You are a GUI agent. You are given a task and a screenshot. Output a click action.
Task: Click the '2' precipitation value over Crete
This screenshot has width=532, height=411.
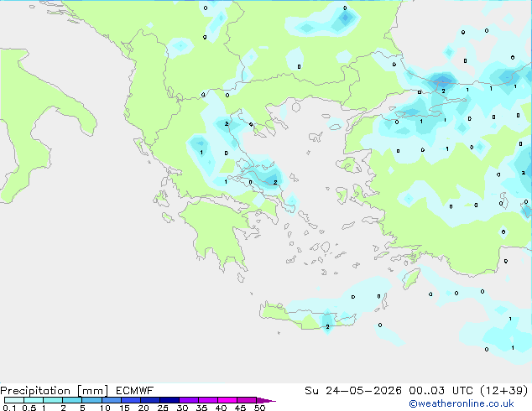coord(327,326)
